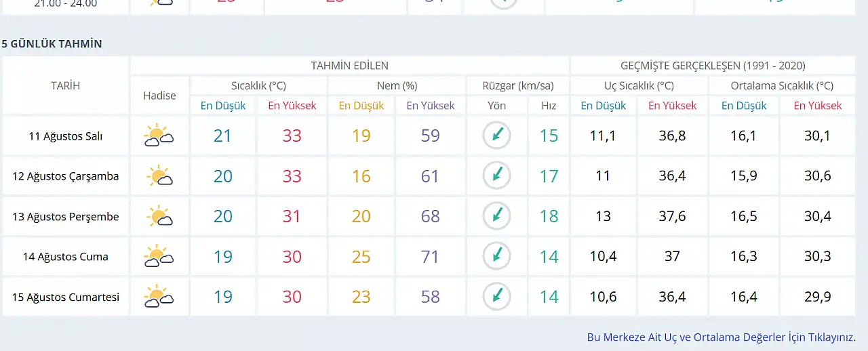Click the weather icon for 14 Ağustos Cuma
Viewport: 868px width, 351px height.
point(159,256)
